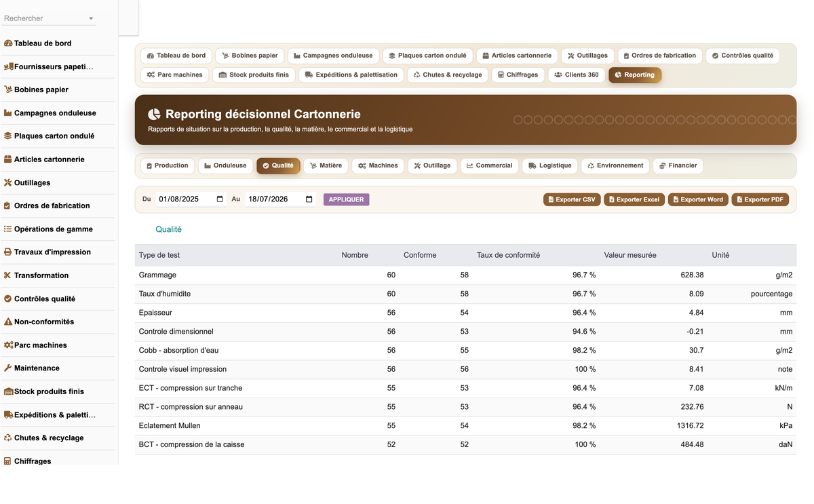Click Exporter CSV button
Viewport: 814px width, 504px height.
[572, 199]
